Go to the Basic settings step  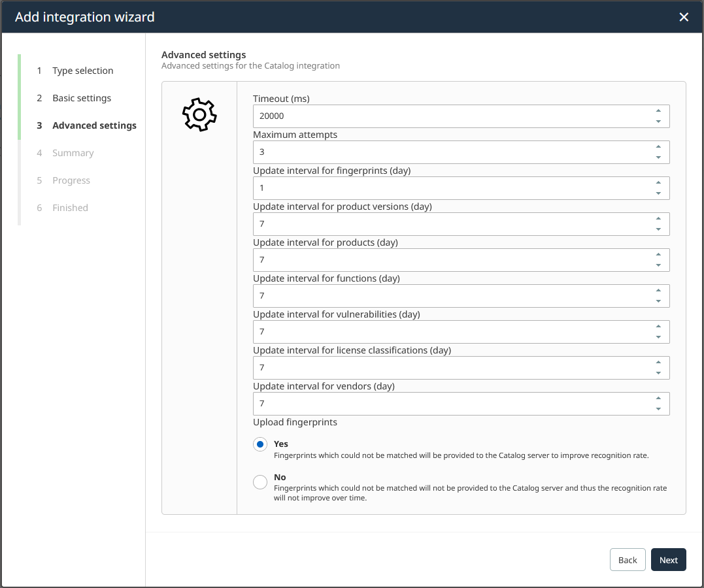pyautogui.click(x=82, y=98)
